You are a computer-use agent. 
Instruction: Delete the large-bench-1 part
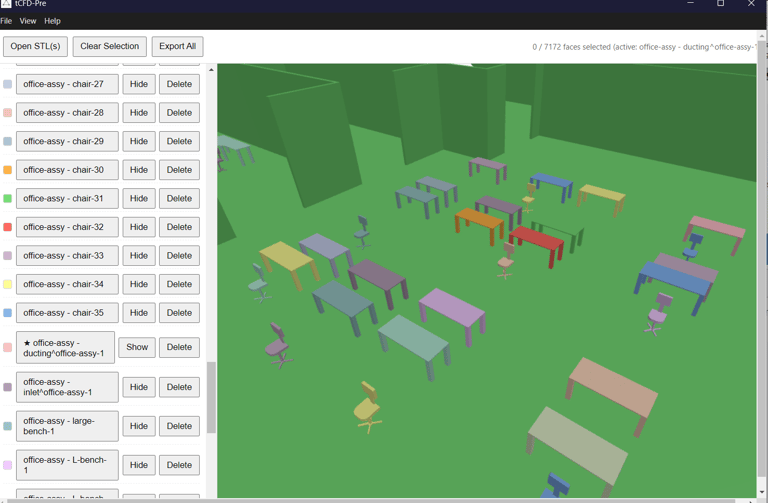pyautogui.click(x=179, y=426)
